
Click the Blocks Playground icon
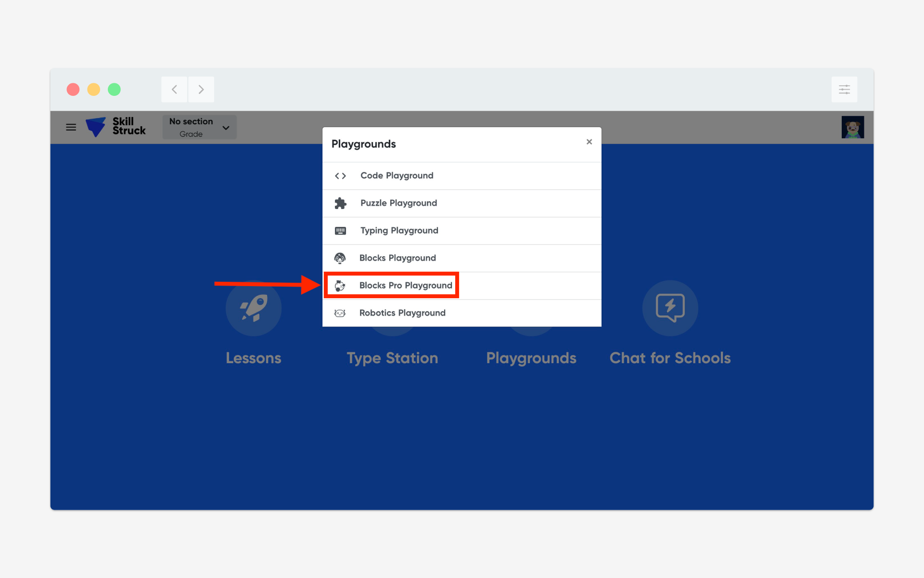point(340,258)
